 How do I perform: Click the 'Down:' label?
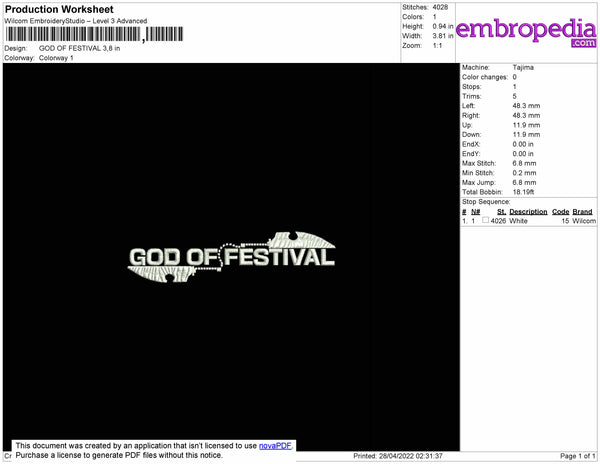471,135
